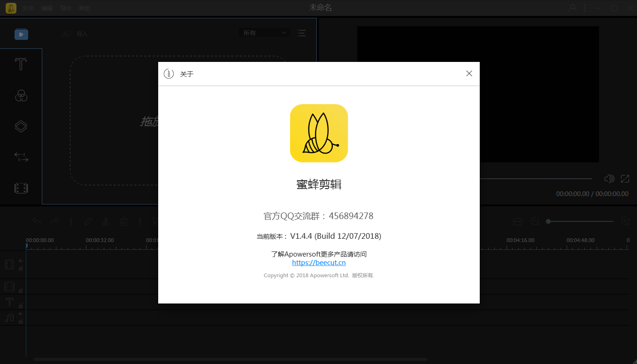637x364 pixels.
Task: Switch media panel to list view icon
Action: [x=301, y=33]
